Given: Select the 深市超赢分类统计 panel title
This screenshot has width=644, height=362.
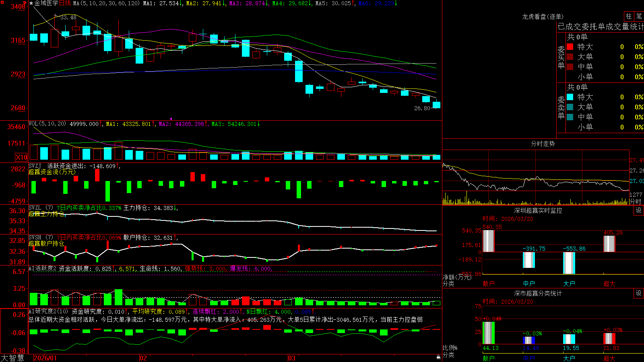Looking at the screenshot, I should coord(538,293).
